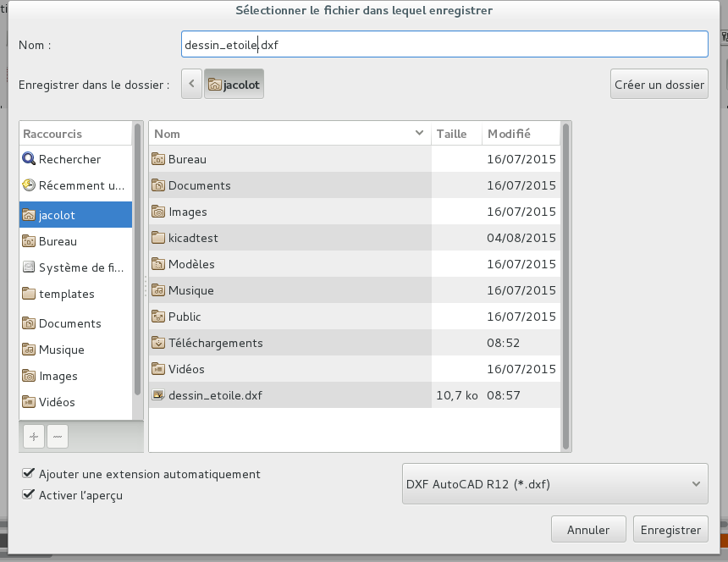Click the Nom filename text field
Viewport: 728px width, 562px height.
pos(444,45)
